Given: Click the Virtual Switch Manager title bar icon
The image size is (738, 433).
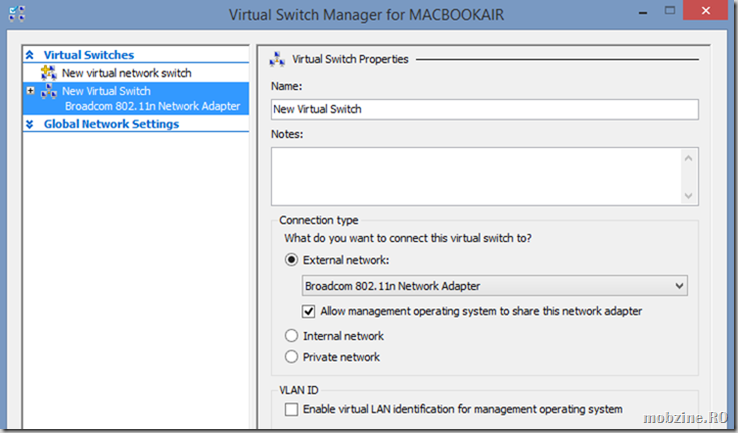Looking at the screenshot, I should click(17, 14).
